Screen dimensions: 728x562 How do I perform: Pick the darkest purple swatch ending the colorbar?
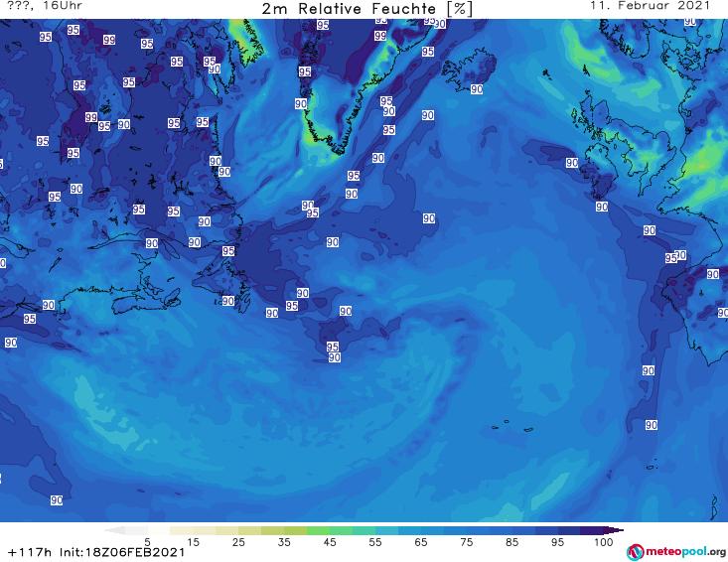[x=613, y=530]
